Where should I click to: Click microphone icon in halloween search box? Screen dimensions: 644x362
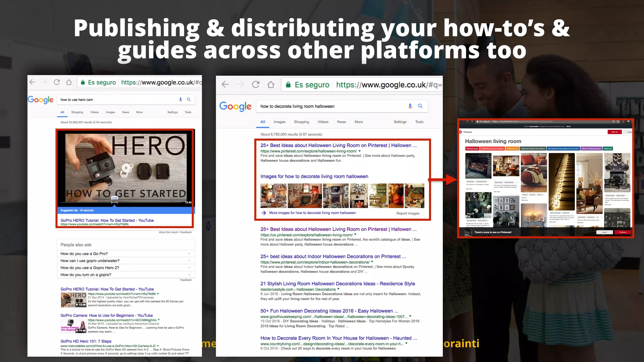[410, 106]
